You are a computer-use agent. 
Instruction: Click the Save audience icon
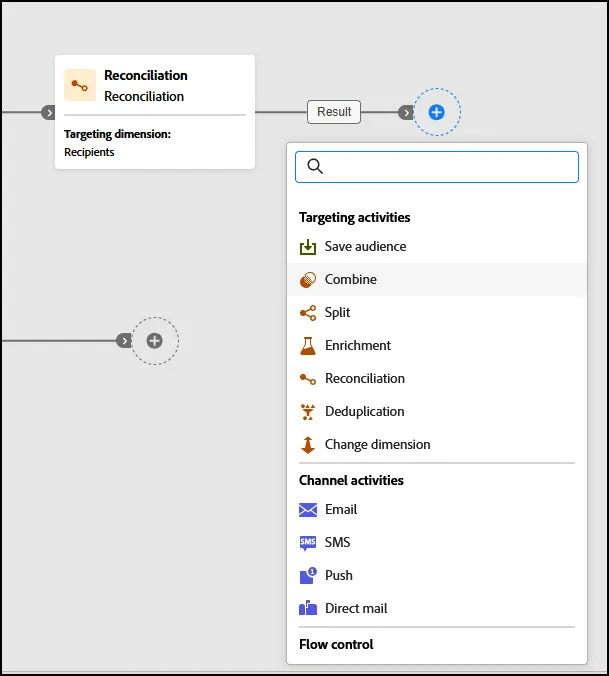pos(308,247)
